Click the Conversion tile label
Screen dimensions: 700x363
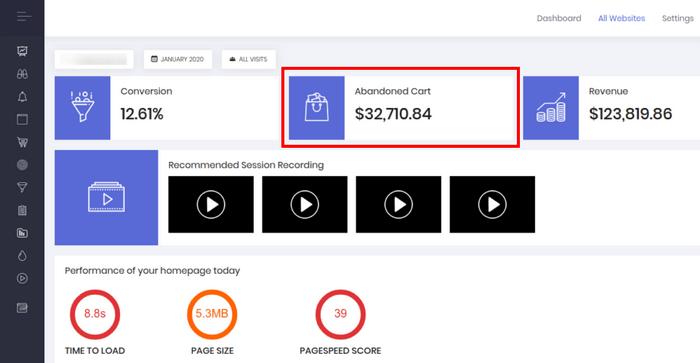(x=146, y=92)
